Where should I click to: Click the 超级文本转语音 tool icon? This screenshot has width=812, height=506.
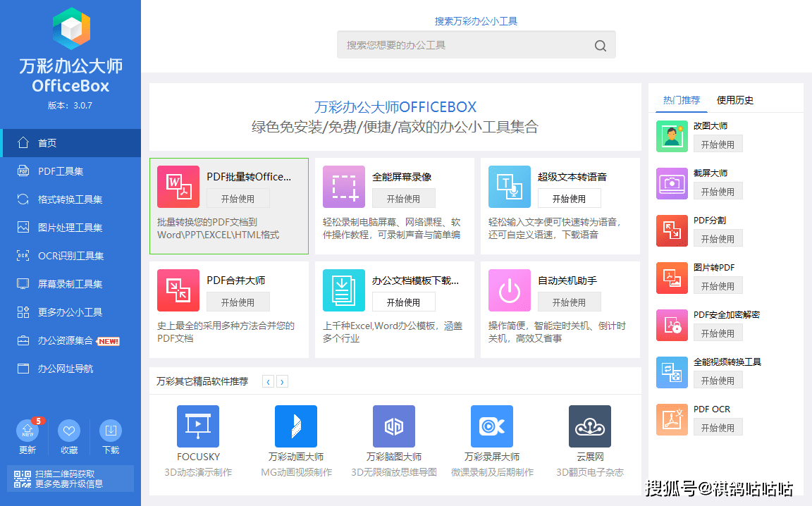point(509,187)
